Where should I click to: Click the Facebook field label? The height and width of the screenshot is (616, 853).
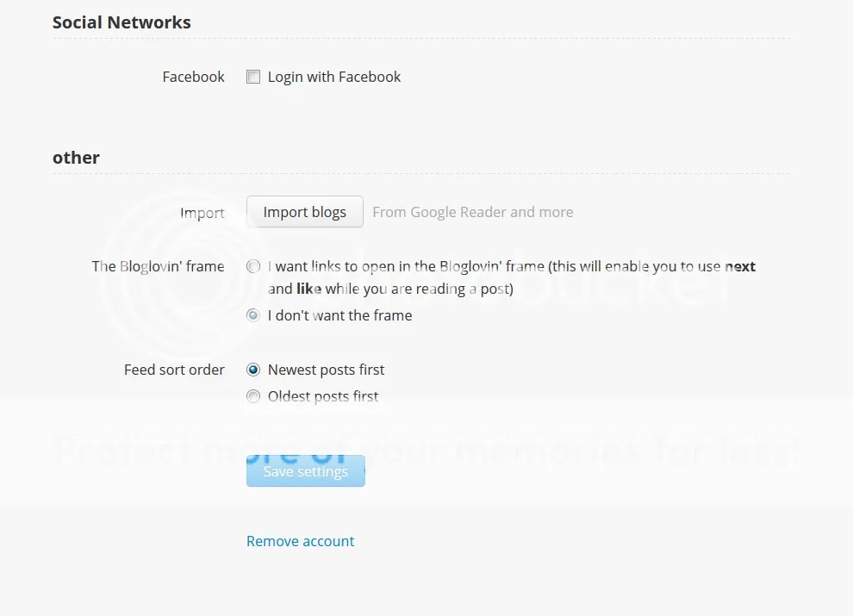[x=193, y=77]
